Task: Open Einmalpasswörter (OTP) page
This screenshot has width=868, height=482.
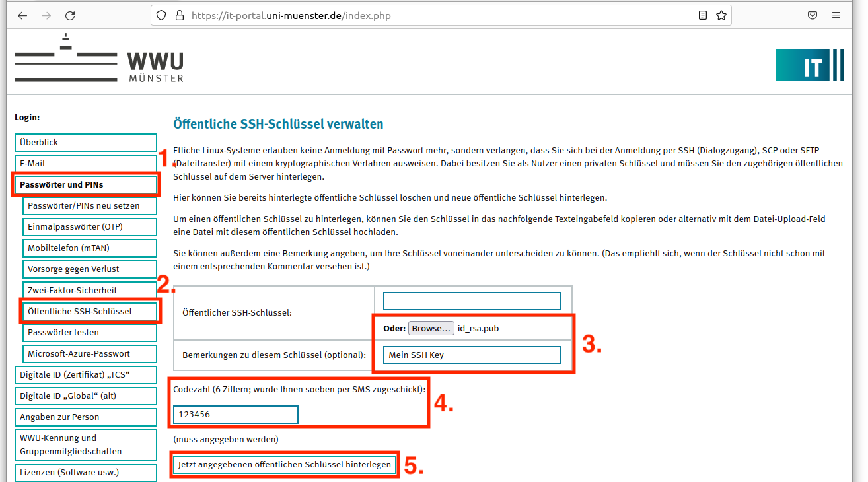Action: [90, 227]
